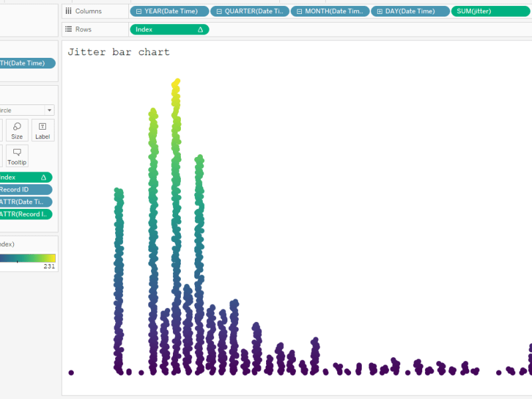Click the Columns shelf icon

68,11
